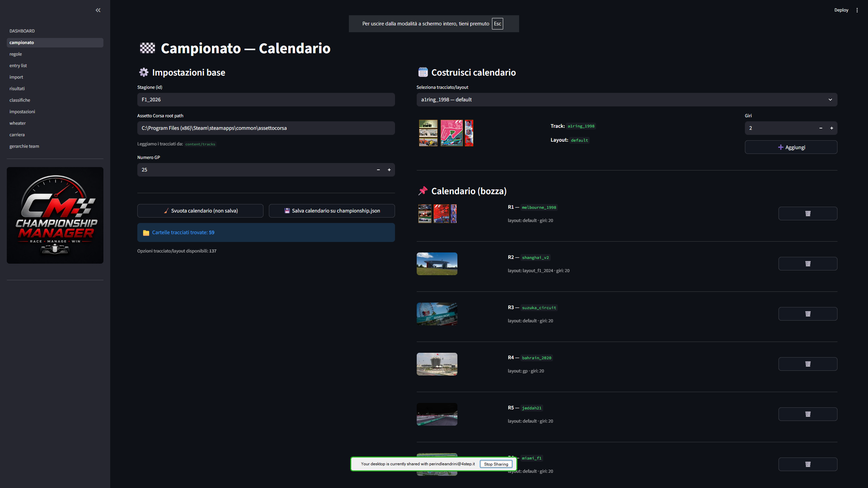The width and height of the screenshot is (868, 488).
Task: Increase Numero GP with plus
Action: pos(389,170)
